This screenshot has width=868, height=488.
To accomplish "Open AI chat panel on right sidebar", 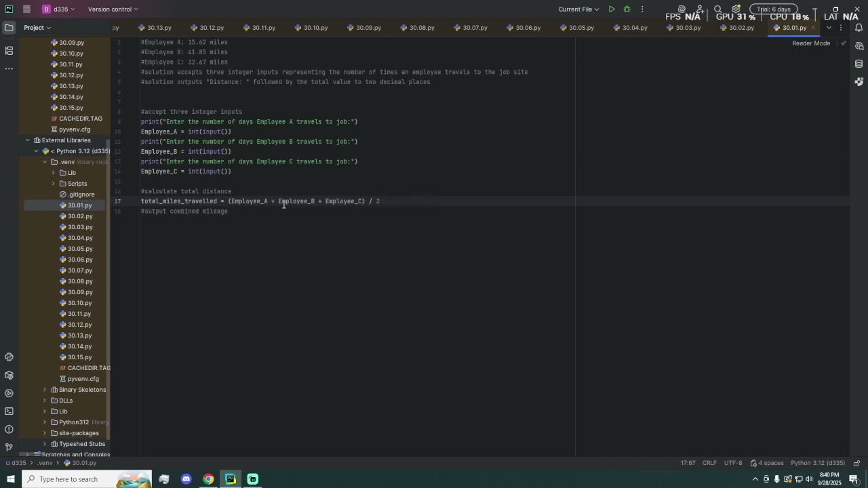I will coord(859,46).
